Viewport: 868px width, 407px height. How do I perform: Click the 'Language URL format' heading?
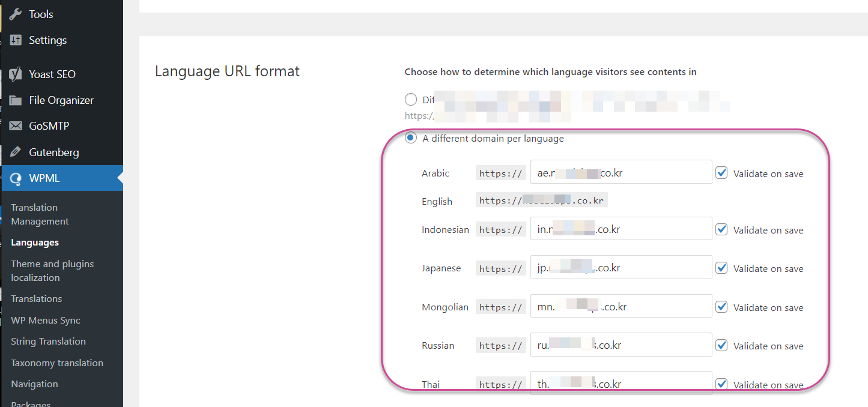click(x=227, y=71)
